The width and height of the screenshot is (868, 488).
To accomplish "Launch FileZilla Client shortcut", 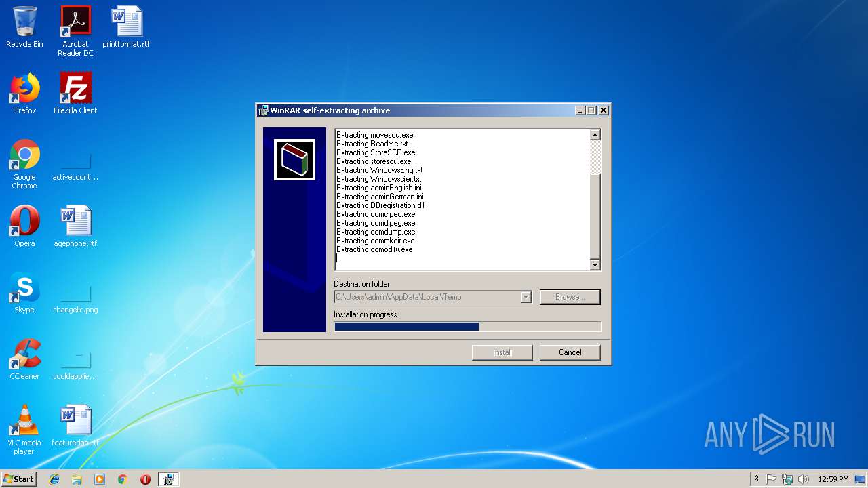I will [75, 94].
